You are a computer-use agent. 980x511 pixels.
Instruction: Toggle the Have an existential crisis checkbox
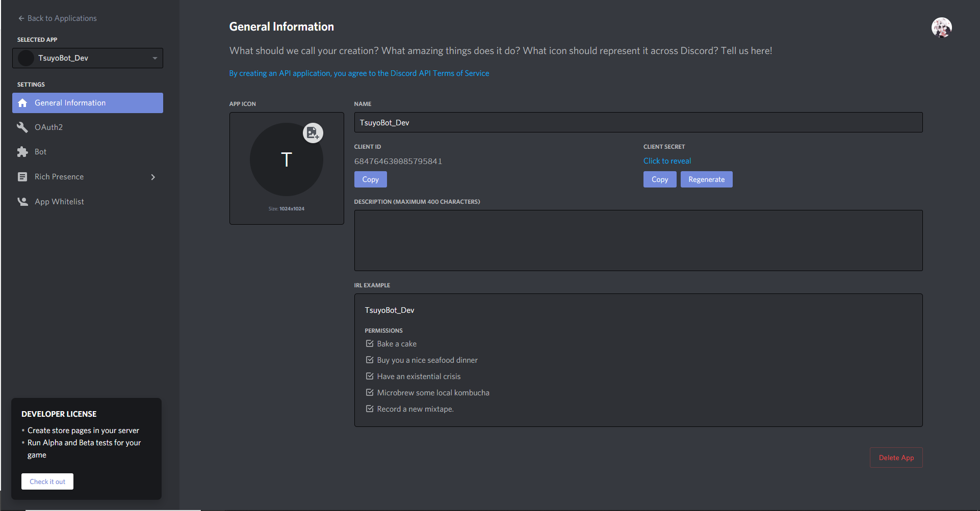pos(370,376)
